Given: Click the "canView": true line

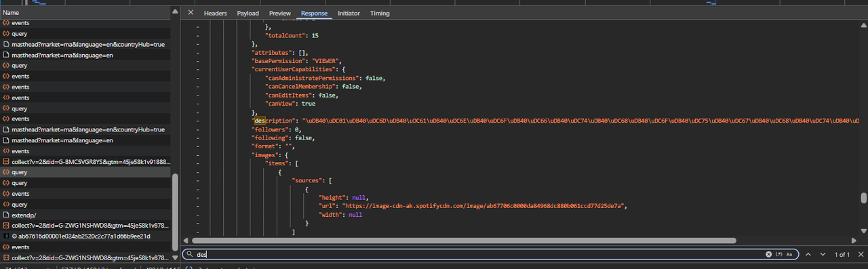Looking at the screenshot, I should point(290,104).
